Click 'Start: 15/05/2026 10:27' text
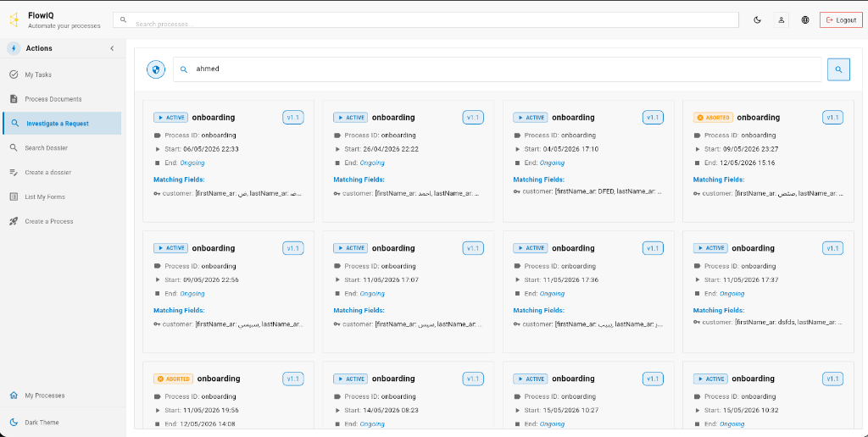 [561, 411]
